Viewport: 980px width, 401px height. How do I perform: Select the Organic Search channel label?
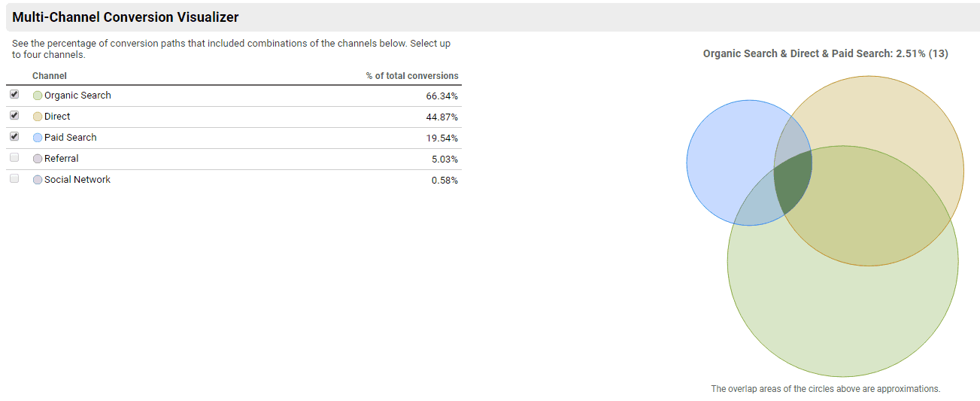pyautogui.click(x=77, y=96)
